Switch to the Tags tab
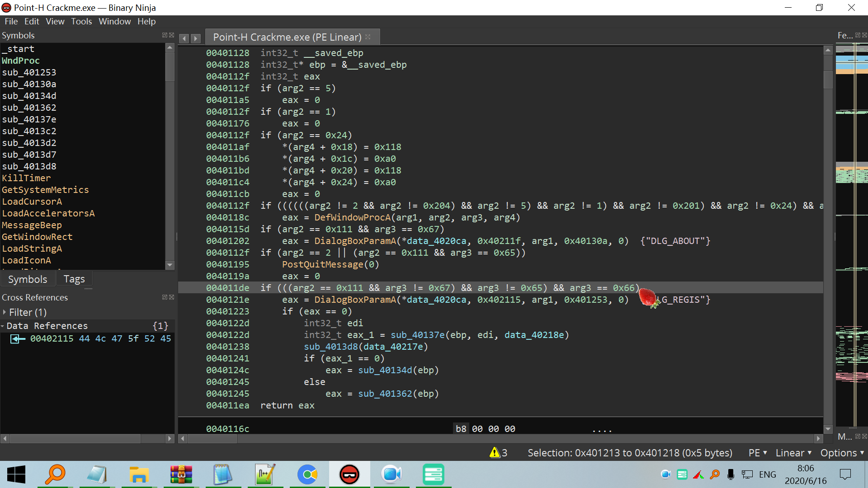Screen dimensions: 868x488 [x=74, y=279]
